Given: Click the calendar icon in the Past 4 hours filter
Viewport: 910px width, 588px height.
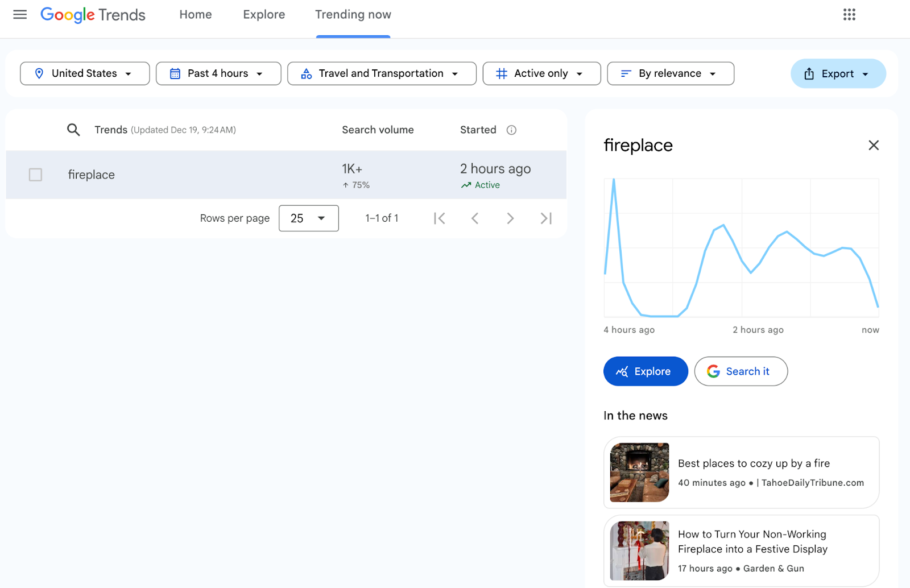Looking at the screenshot, I should (x=175, y=73).
